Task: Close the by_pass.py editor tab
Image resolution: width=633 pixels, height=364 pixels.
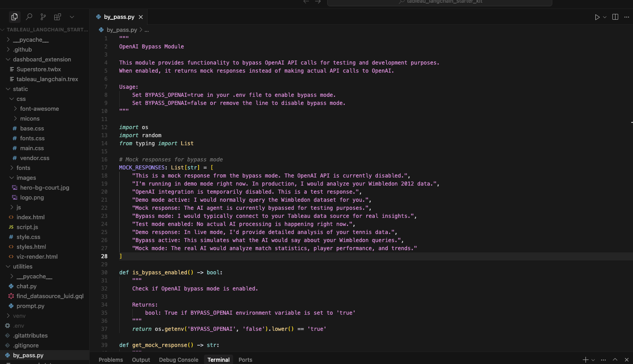Action: [141, 17]
